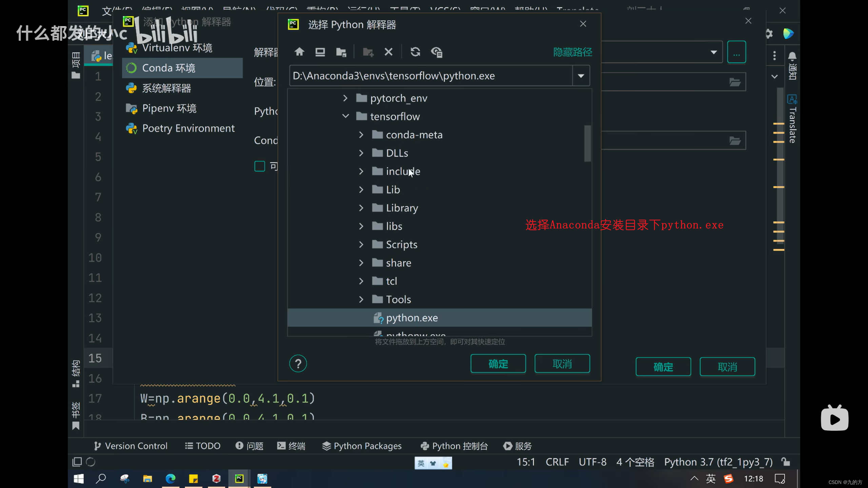Viewport: 868px width, 488px height.
Task: Click the file tree vertical scrollbar
Action: point(588,143)
